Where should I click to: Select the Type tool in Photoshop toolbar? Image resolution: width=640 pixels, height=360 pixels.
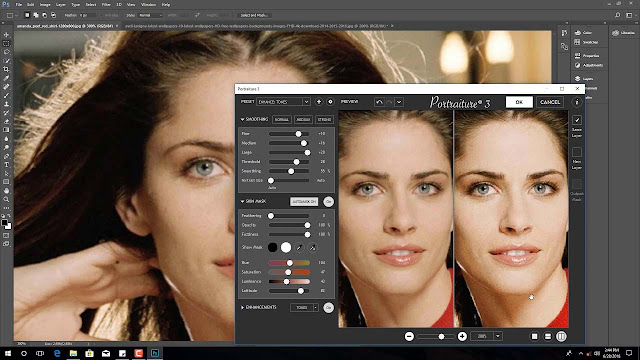click(x=6, y=165)
